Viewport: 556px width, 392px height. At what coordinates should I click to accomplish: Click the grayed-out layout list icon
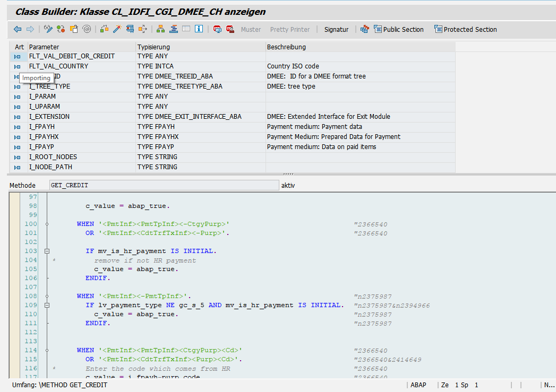[x=186, y=29]
